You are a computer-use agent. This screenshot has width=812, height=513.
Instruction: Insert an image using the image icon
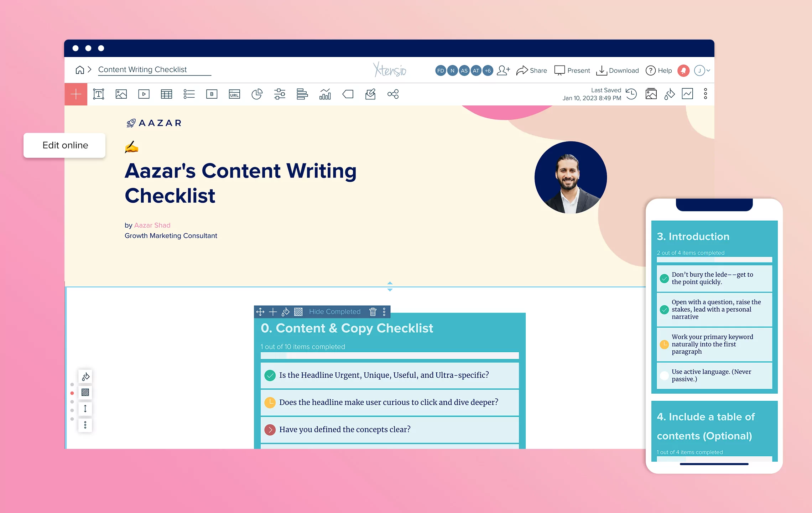click(121, 94)
